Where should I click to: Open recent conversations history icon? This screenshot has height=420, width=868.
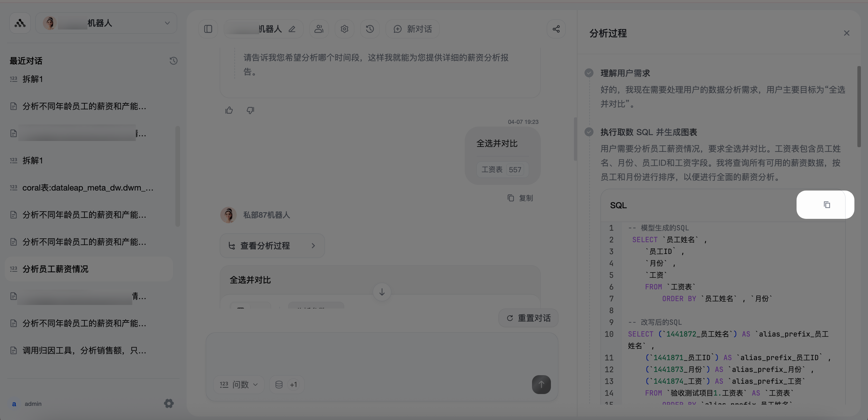click(173, 61)
